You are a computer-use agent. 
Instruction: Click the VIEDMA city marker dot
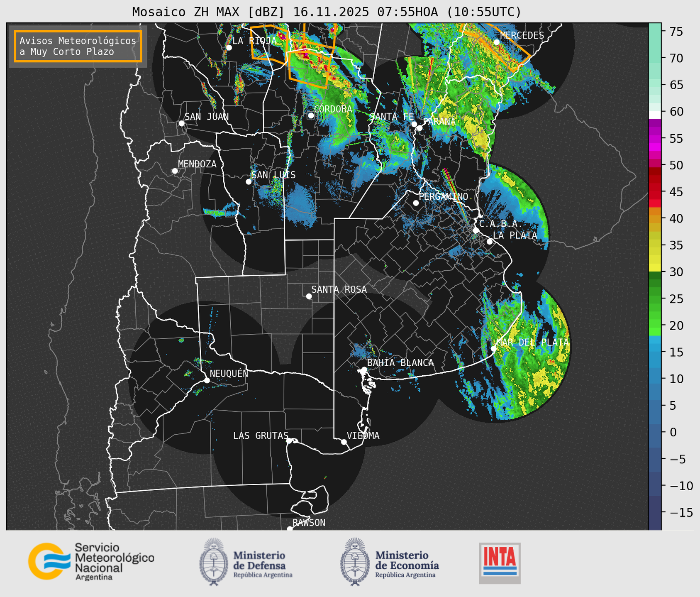tap(344, 442)
